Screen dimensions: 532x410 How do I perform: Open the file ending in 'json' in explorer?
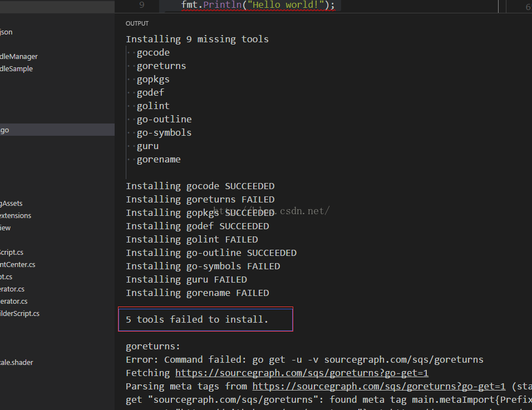click(x=6, y=32)
